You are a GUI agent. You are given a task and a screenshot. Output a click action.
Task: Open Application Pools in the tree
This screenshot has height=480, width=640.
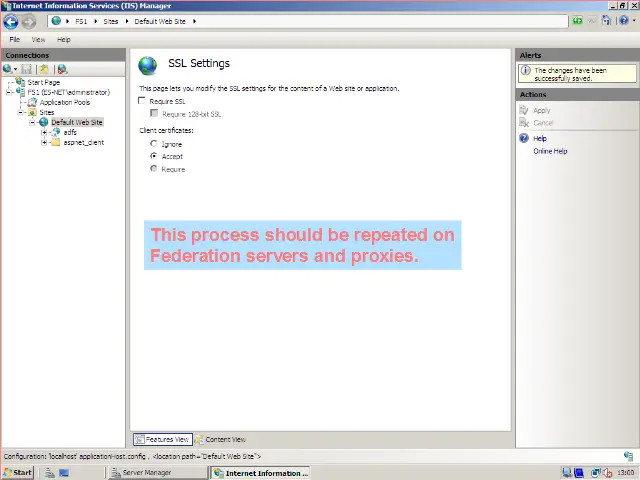point(64,102)
